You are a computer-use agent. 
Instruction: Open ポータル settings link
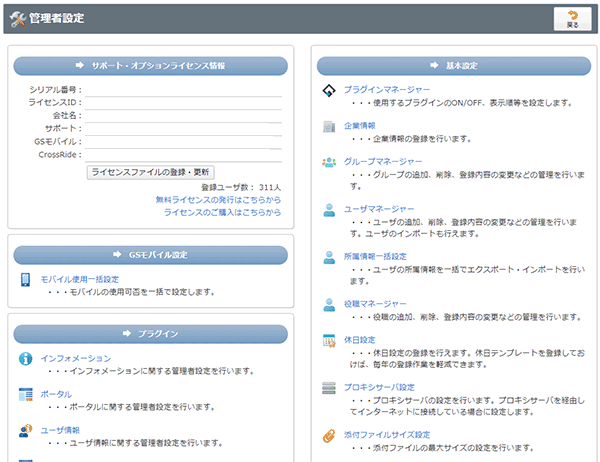56,394
